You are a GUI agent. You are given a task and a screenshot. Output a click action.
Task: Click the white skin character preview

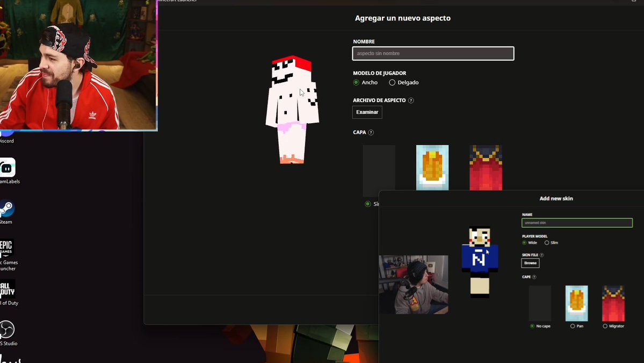pos(292,110)
